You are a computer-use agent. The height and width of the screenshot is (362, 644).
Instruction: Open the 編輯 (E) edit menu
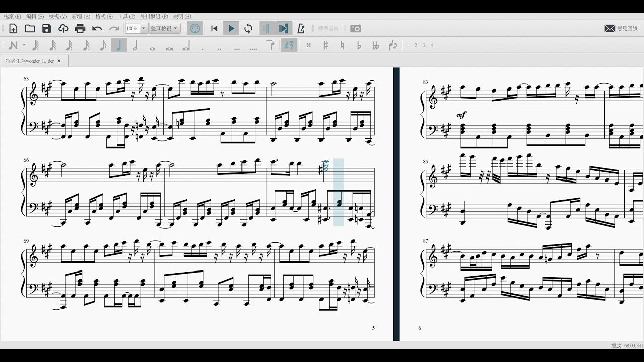pyautogui.click(x=35, y=16)
